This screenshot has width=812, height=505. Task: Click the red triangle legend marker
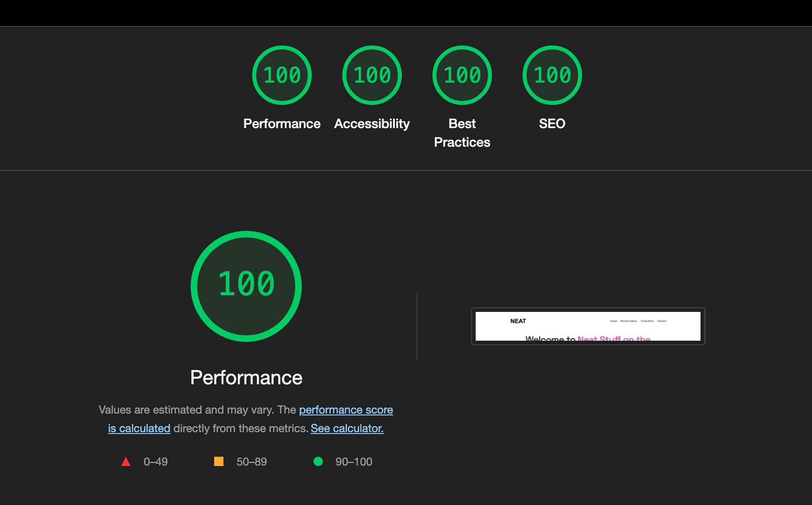tap(125, 461)
